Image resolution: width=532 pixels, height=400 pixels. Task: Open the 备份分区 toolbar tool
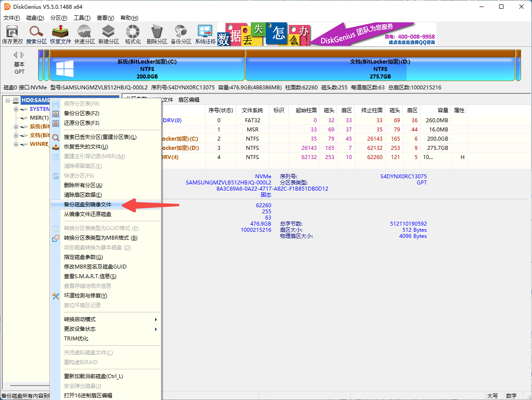point(181,34)
